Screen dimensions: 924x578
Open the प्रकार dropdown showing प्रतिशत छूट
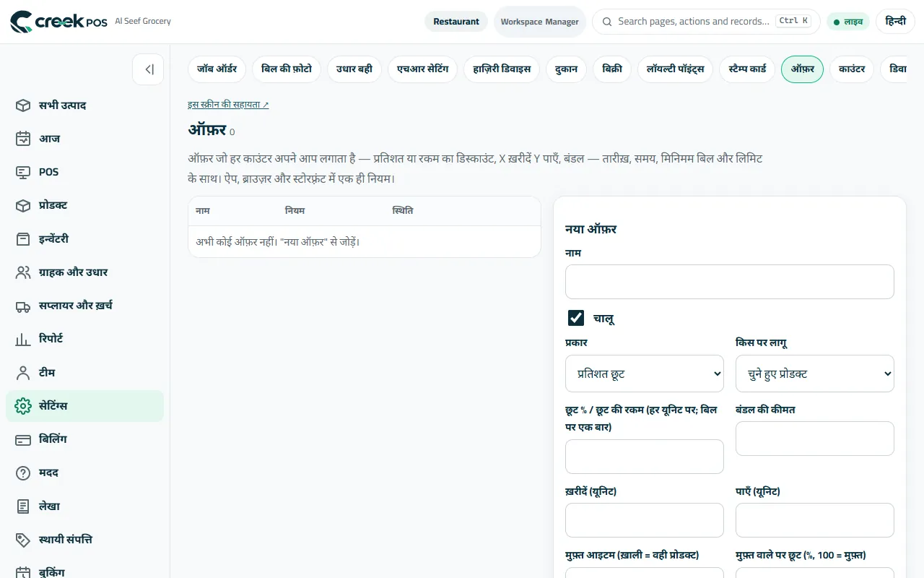645,374
